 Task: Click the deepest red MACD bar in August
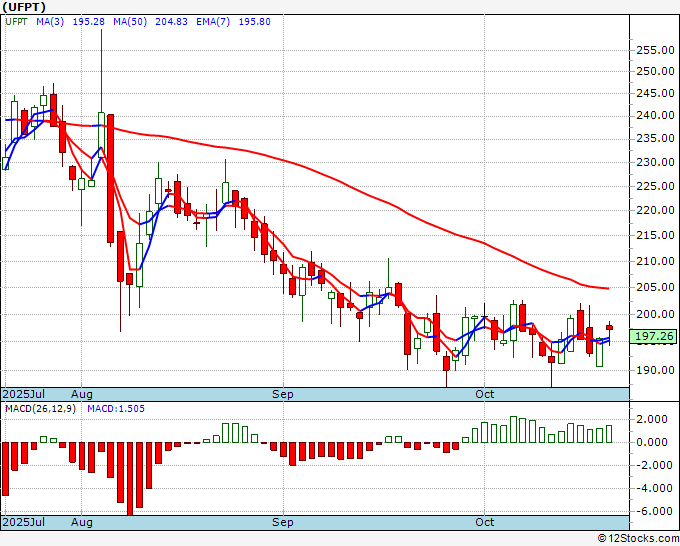click(130, 478)
